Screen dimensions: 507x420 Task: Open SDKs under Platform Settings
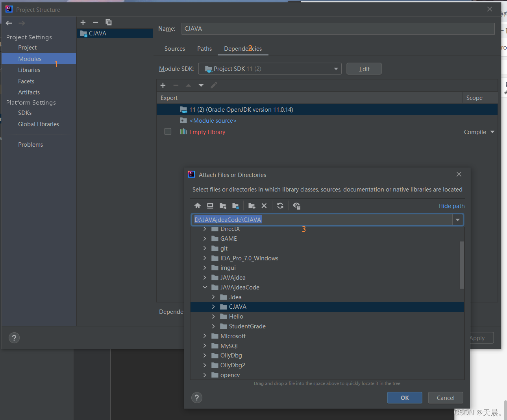tap(25, 113)
